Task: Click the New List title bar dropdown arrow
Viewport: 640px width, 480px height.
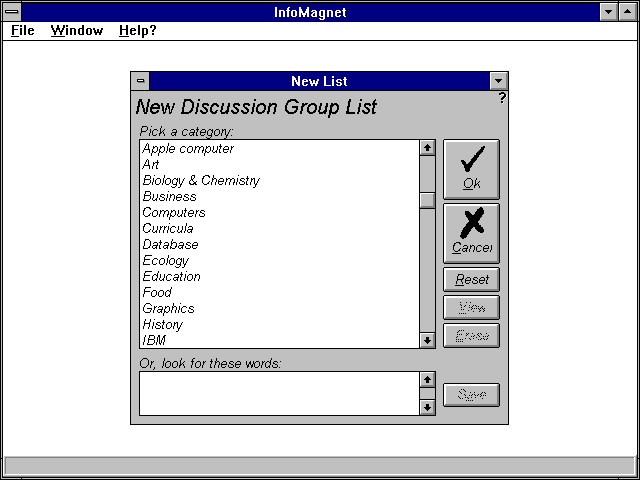Action: (499, 81)
